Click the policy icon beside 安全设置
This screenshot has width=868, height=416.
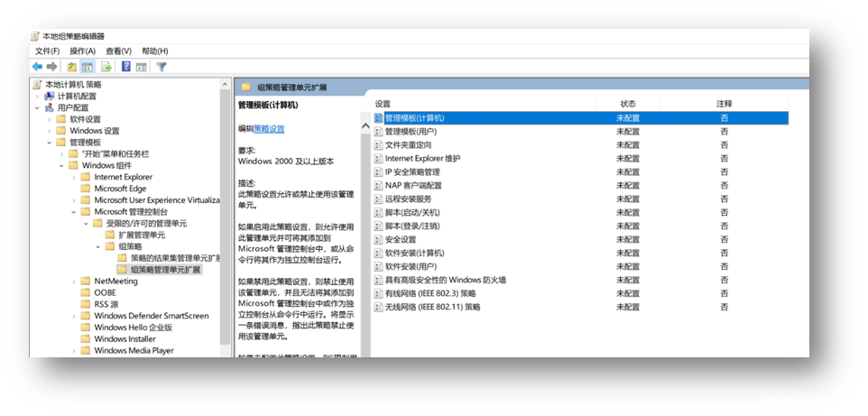pos(379,240)
